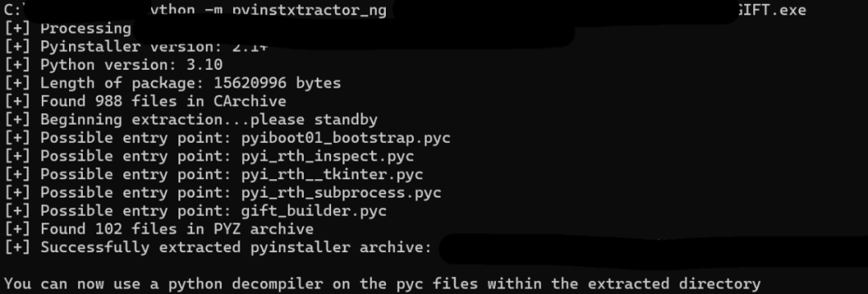Click the gift_builder.pyc entry point
The height and width of the screenshot is (294, 868).
pos(313,211)
